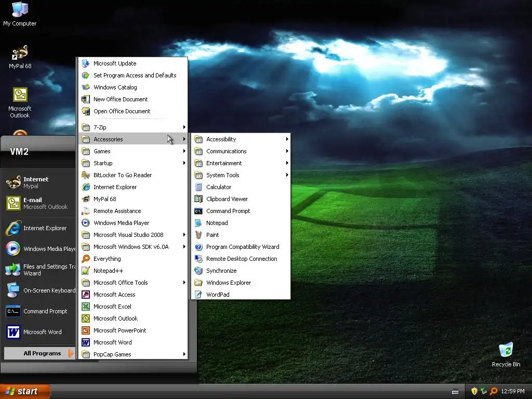Image resolution: width=532 pixels, height=399 pixels.
Task: Launch Windows Media Player from All Programs list
Action: pyautogui.click(x=133, y=223)
